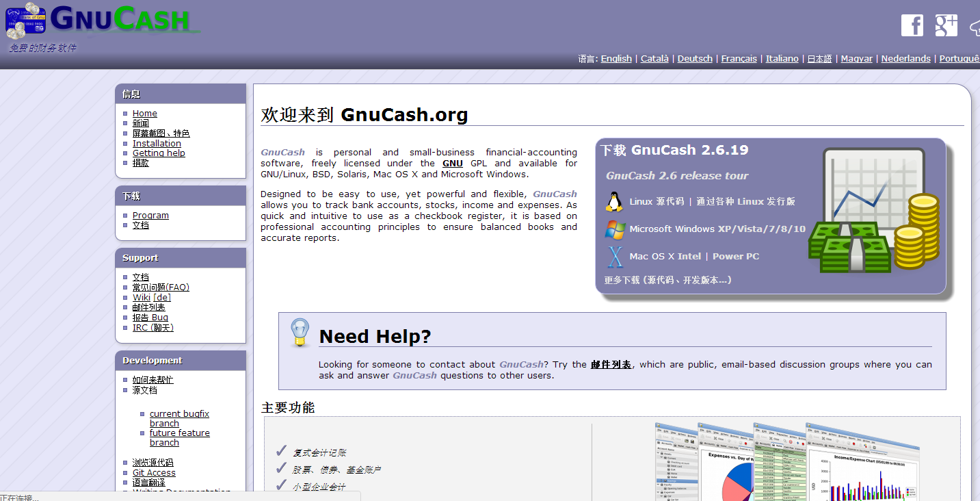Screen dimensions: 980x501
Task: Open the 语言翻译 link
Action: (x=149, y=483)
